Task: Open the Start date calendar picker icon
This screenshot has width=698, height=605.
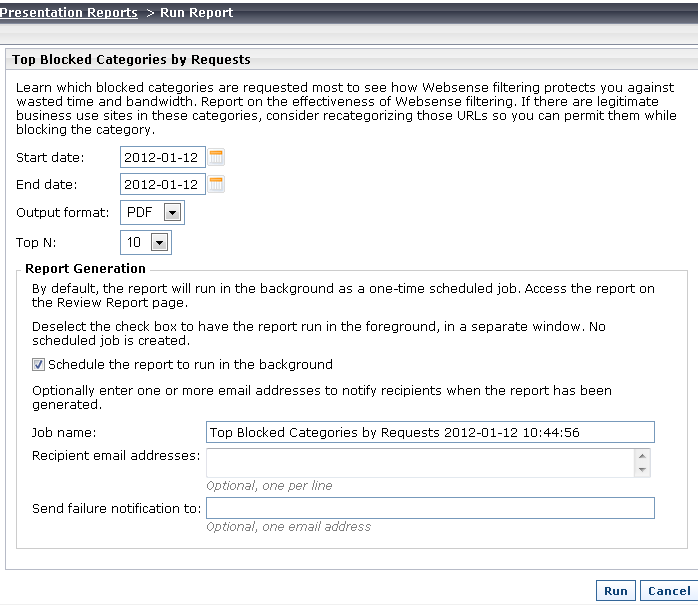Action: click(x=216, y=157)
